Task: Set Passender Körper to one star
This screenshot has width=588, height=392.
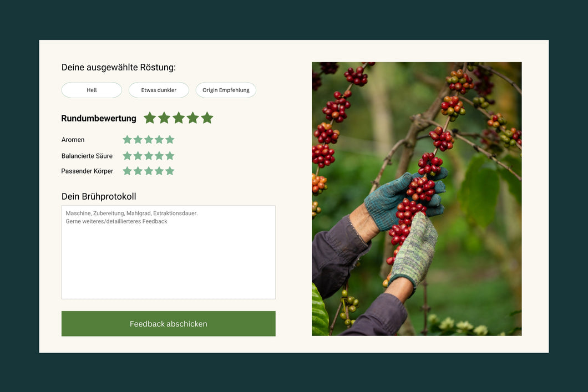Action: 127,171
